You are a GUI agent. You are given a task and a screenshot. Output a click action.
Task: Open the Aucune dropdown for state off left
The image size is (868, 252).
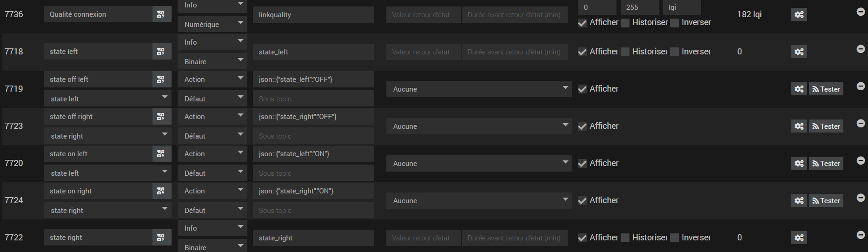pyautogui.click(x=479, y=89)
